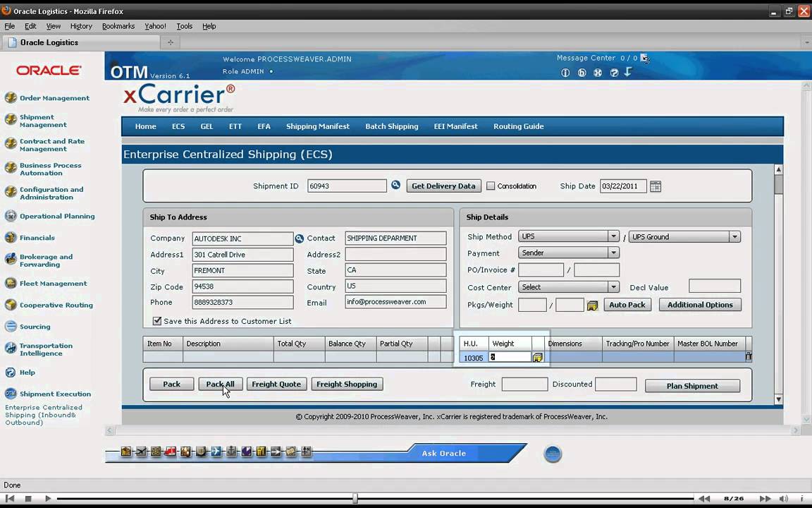Click the right-arrow icon in bottom toolbar
Viewport: 812px width, 508px height.
[x=276, y=452]
